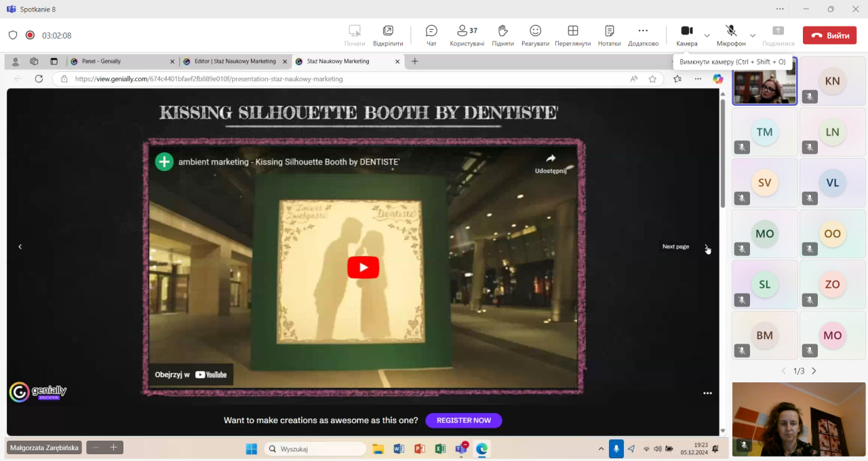Close the Panel - Genially tab
The width and height of the screenshot is (868, 461).
coord(172,61)
